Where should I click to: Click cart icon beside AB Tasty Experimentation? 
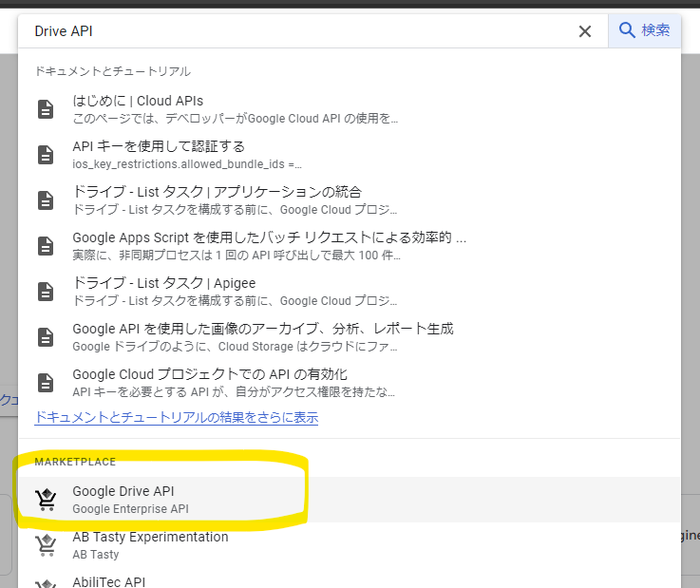(46, 545)
